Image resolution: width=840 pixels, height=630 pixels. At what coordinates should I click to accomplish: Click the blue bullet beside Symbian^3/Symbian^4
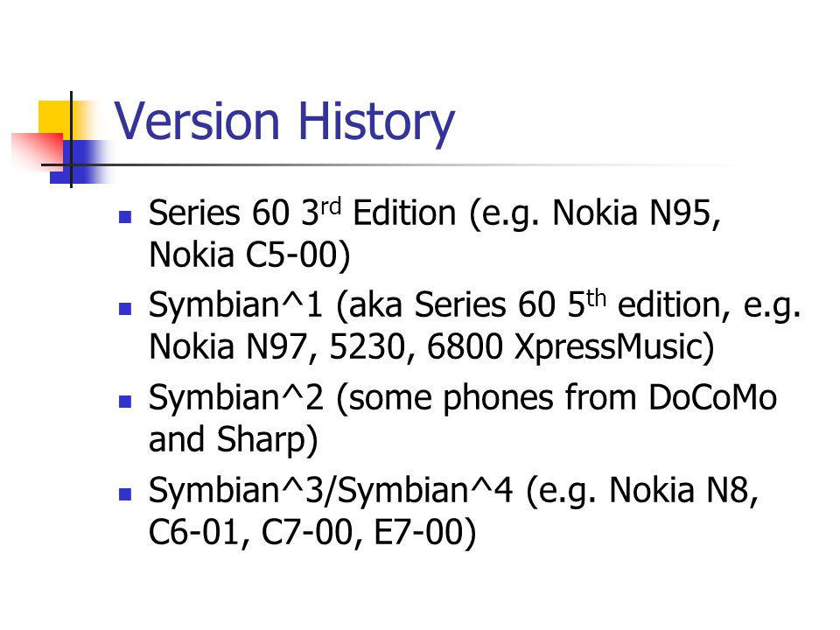(125, 493)
